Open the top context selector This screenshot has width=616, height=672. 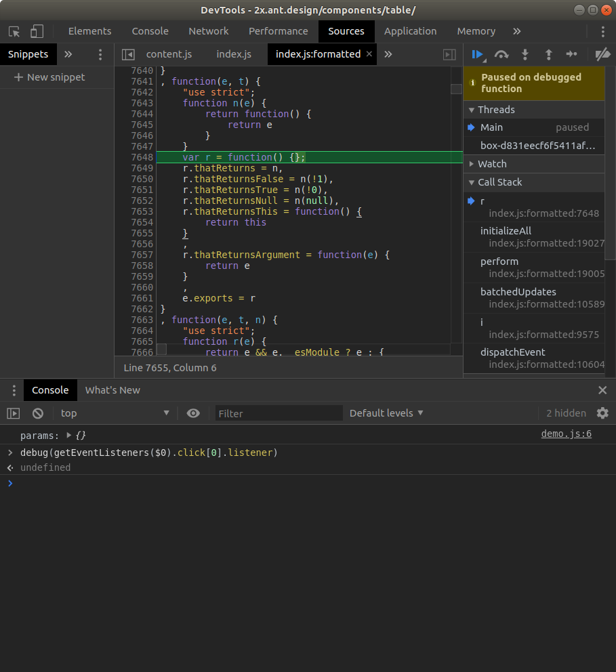(115, 413)
